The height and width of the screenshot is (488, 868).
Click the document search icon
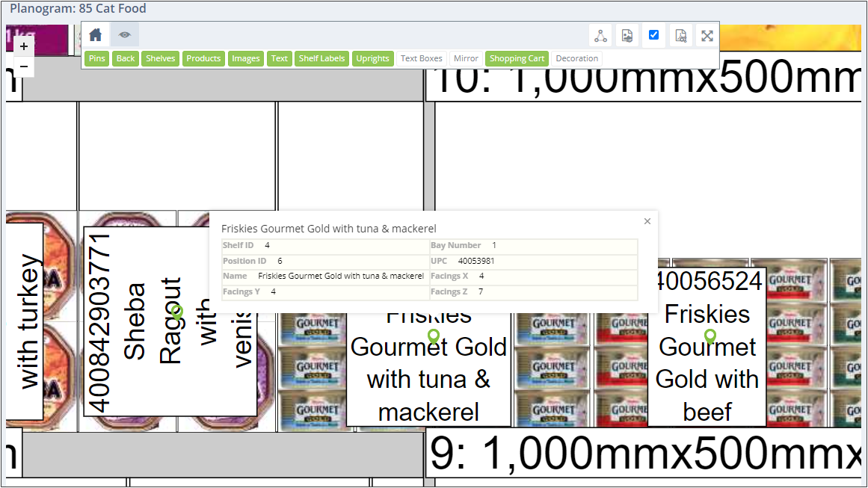681,36
